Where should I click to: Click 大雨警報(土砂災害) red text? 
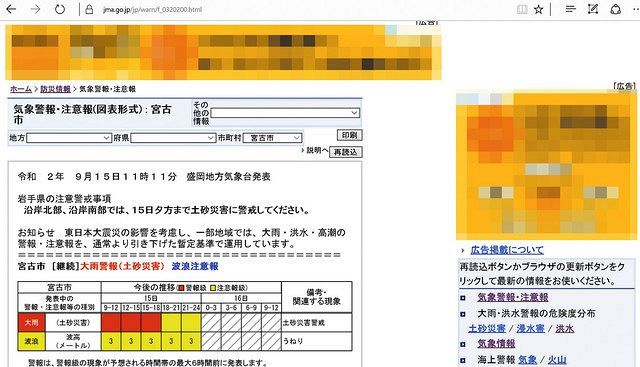point(122,266)
